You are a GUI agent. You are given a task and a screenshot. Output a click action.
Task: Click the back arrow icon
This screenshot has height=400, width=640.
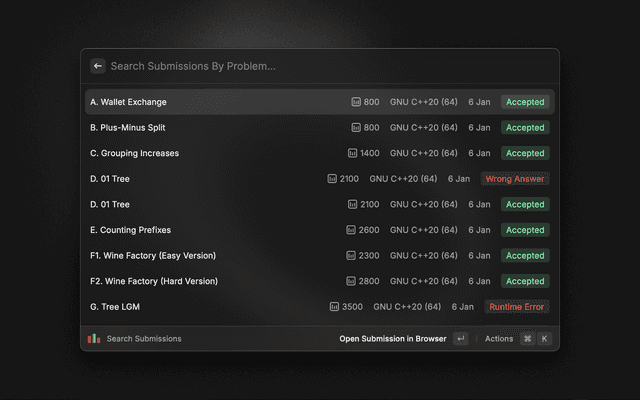click(x=98, y=66)
